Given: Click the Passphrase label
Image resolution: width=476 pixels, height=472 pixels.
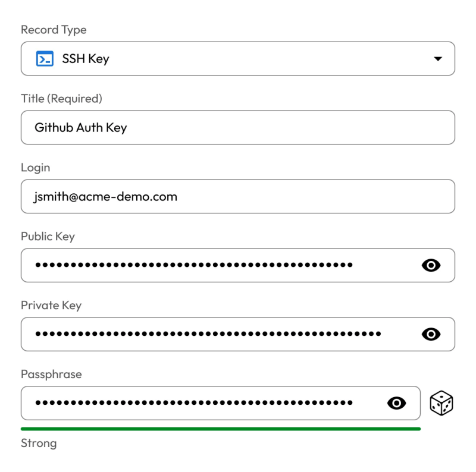Looking at the screenshot, I should [51, 374].
